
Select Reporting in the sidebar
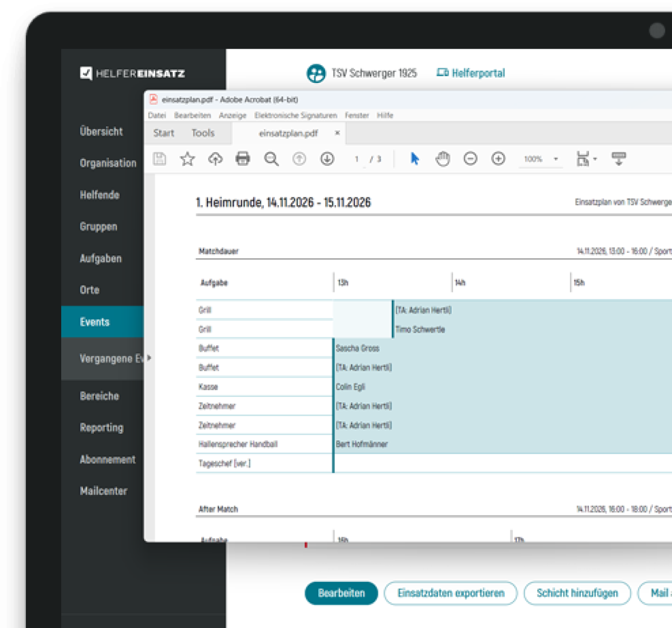pos(102,427)
